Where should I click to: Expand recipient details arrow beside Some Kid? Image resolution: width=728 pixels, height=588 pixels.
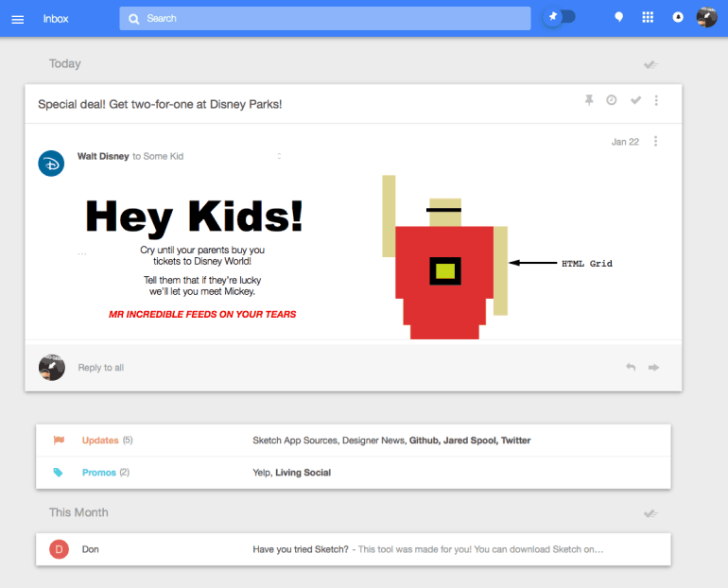(x=279, y=156)
